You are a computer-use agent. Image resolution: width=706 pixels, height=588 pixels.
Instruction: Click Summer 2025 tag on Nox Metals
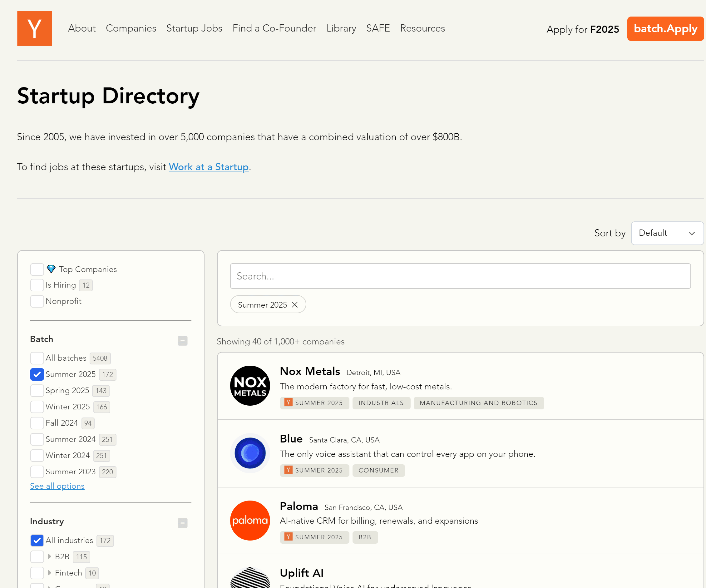(x=314, y=403)
